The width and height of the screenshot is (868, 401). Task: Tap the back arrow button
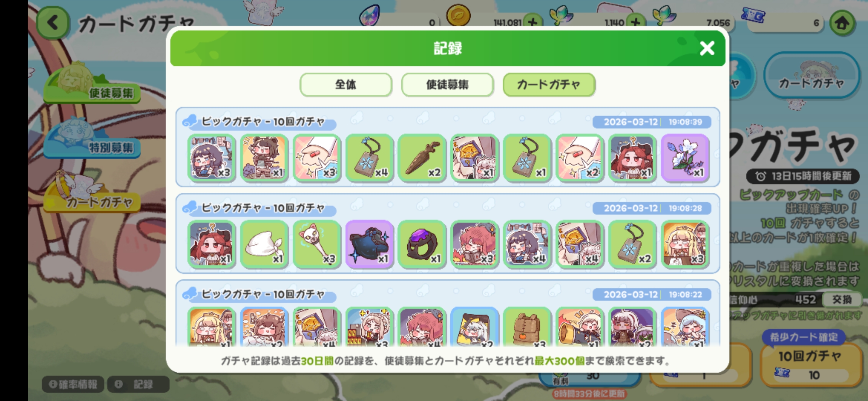pyautogui.click(x=53, y=23)
